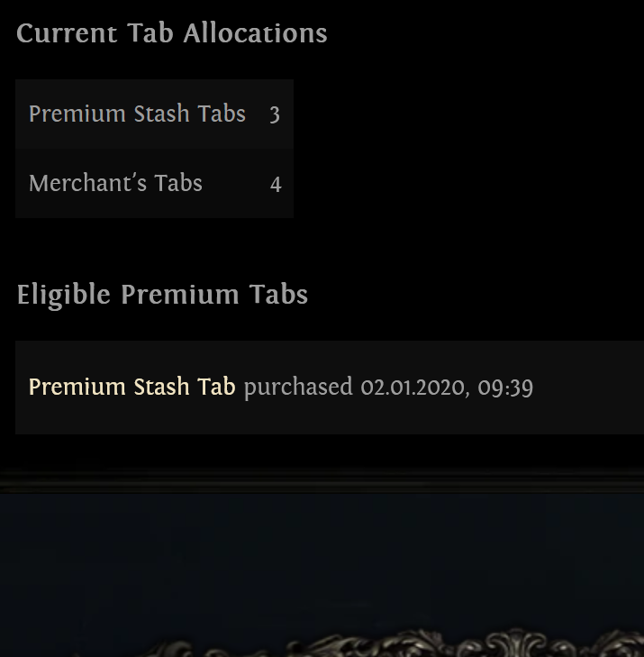Screen dimensions: 644x657
Task: Click the purchased 02.01.2020 date text
Action: (354, 388)
